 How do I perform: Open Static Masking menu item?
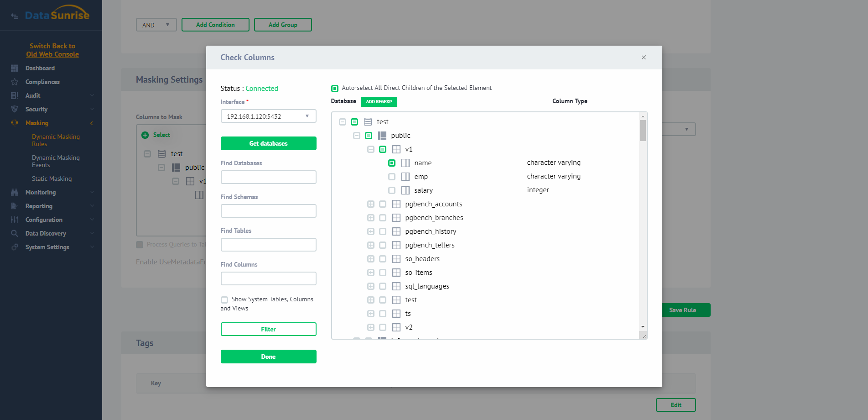52,178
